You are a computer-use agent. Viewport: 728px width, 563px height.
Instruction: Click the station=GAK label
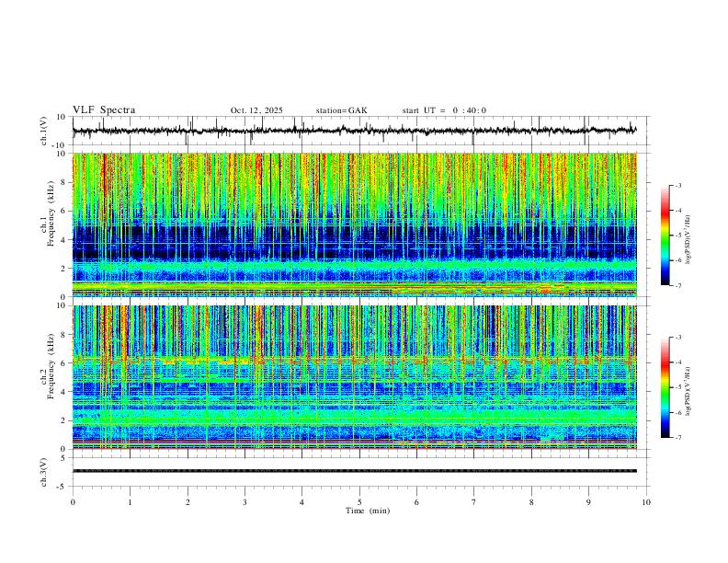coord(341,110)
